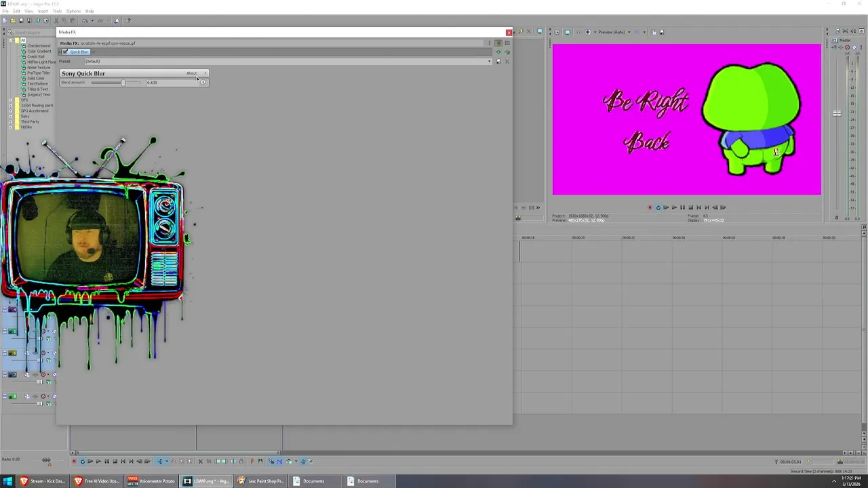Expand the 32-bit floating point folder

[10, 106]
